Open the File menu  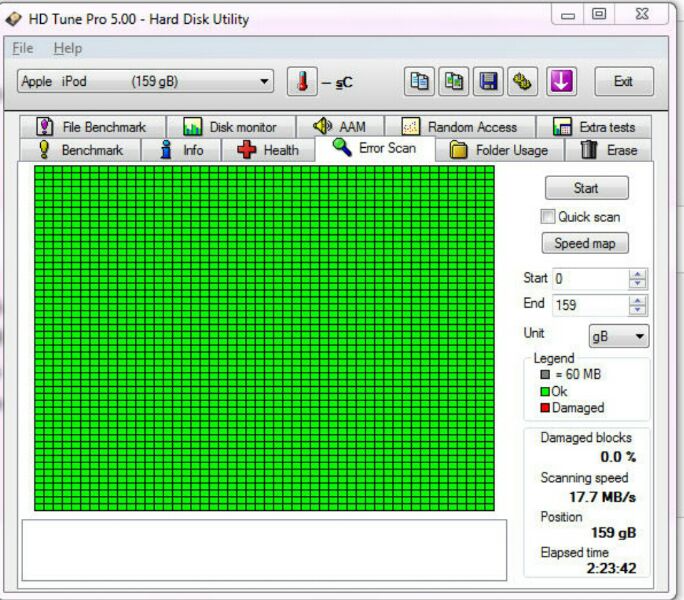22,48
